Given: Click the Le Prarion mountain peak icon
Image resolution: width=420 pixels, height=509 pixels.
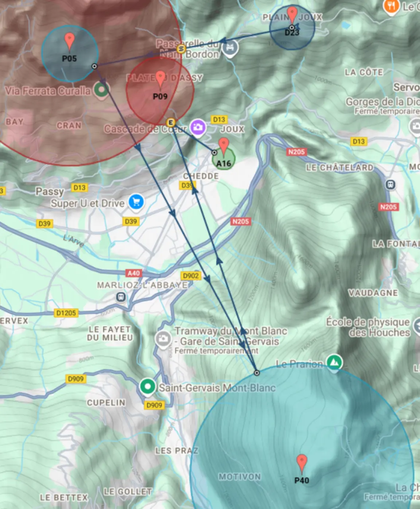Looking at the screenshot, I should click(x=334, y=363).
